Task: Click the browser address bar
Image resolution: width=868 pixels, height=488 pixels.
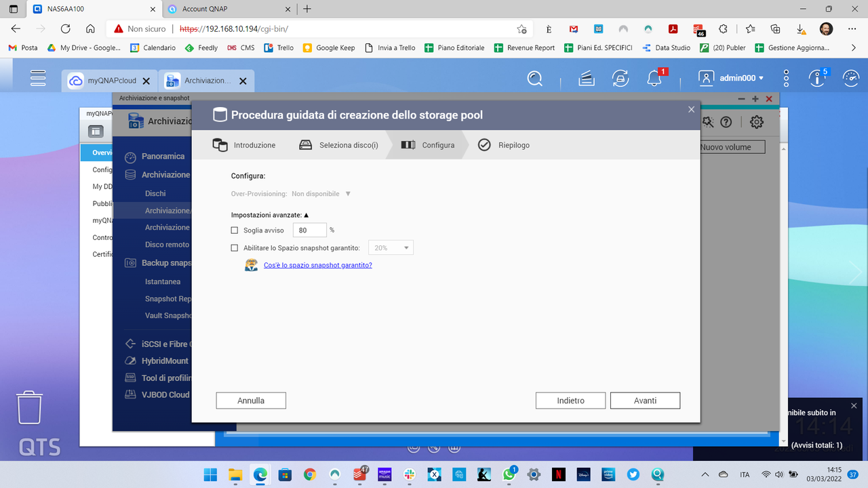Action: click(319, 29)
